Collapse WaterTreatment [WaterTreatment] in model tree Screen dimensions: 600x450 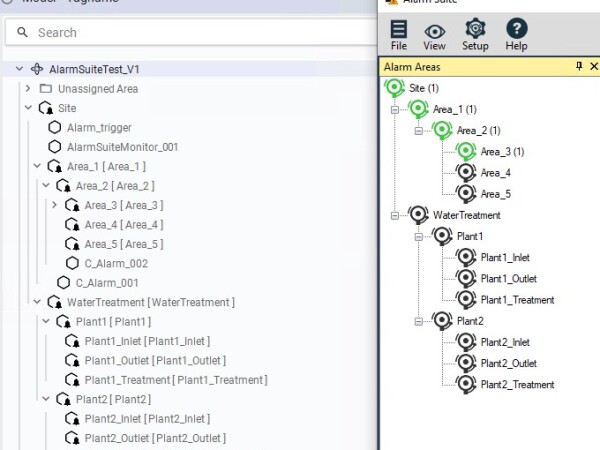[37, 302]
